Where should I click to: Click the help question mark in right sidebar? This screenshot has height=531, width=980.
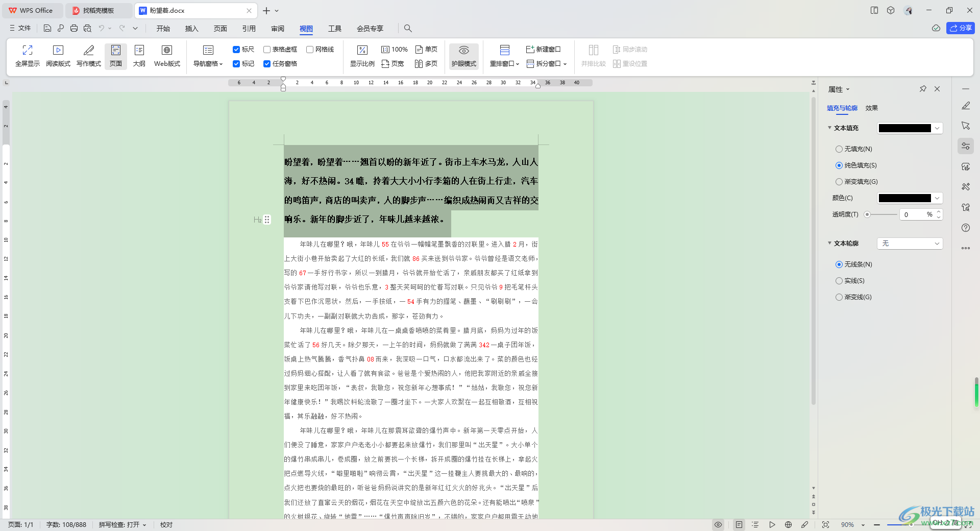[x=966, y=228]
